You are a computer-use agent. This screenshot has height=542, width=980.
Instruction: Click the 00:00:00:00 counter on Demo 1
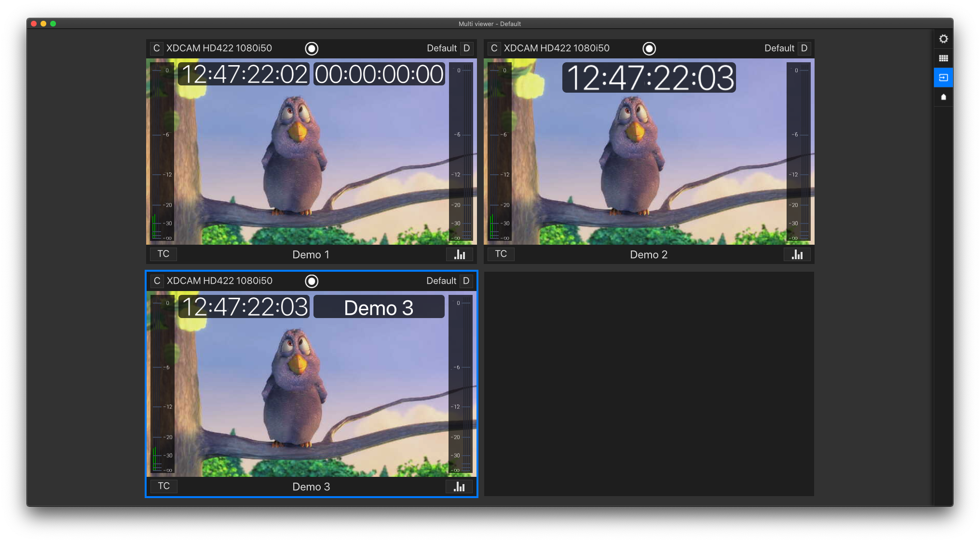point(379,74)
